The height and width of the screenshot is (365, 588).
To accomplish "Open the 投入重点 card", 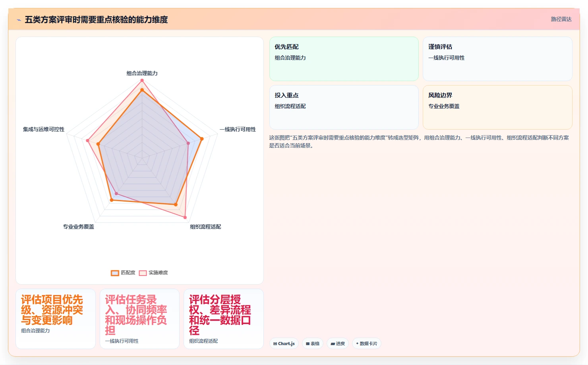I will [344, 107].
